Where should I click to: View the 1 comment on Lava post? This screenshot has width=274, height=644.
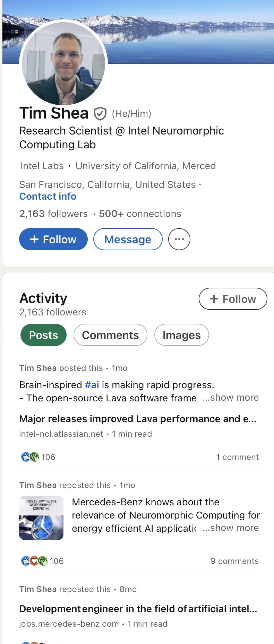[x=237, y=457]
